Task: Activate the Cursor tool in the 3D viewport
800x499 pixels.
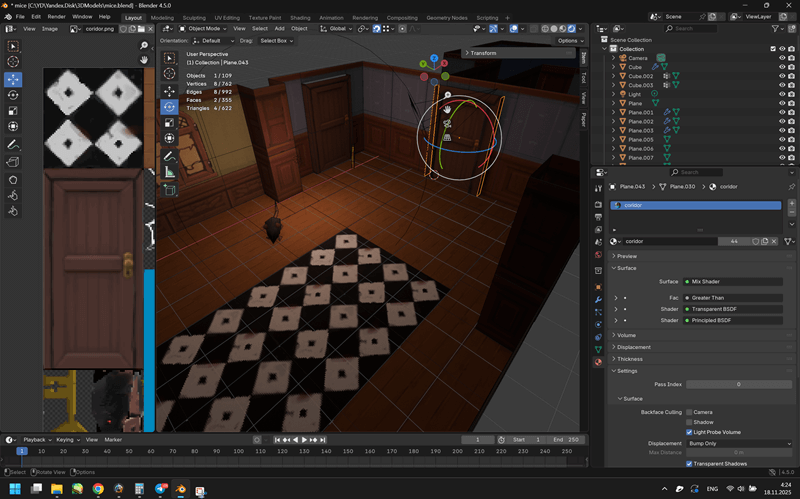Action: (169, 74)
